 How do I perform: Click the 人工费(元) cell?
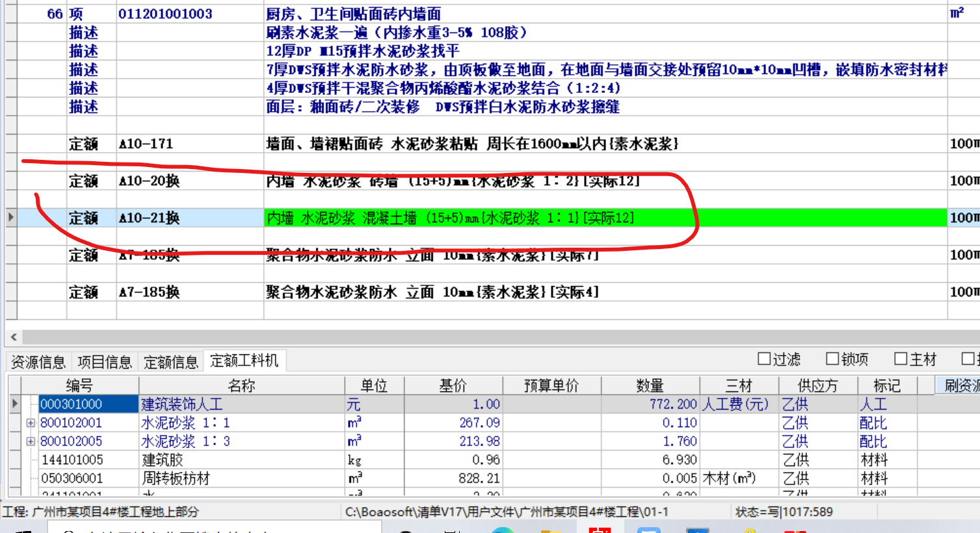pos(739,404)
